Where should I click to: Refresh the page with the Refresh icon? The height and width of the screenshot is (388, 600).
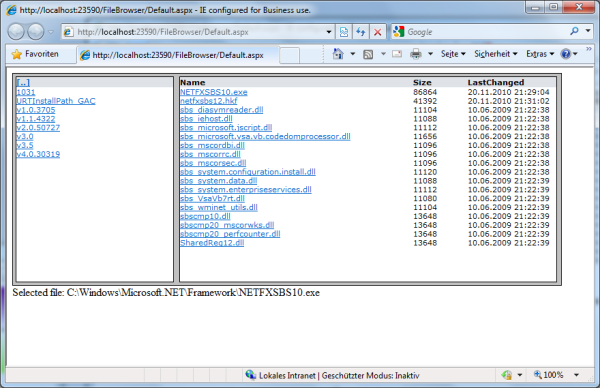click(360, 32)
